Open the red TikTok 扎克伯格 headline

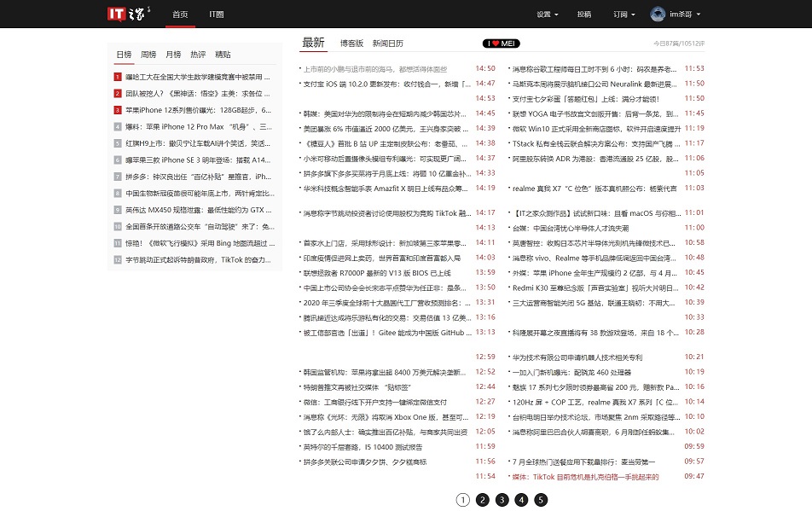586,477
